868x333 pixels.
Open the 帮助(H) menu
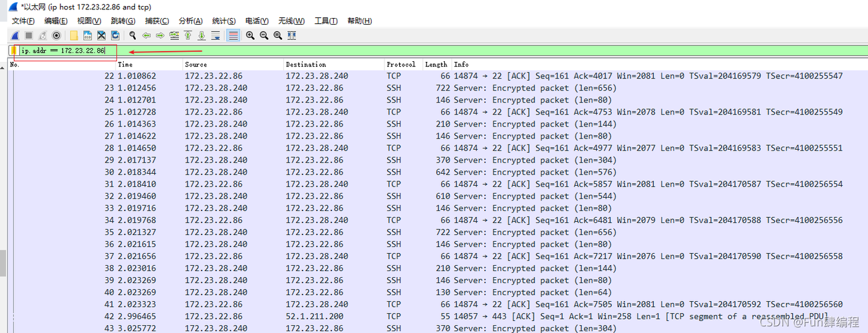point(360,21)
